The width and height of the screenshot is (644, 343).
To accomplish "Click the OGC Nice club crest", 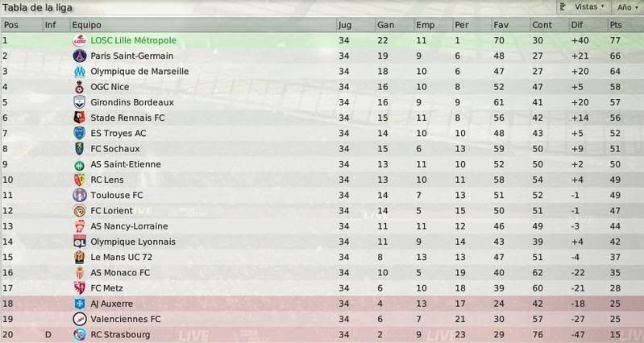I will pos(79,87).
